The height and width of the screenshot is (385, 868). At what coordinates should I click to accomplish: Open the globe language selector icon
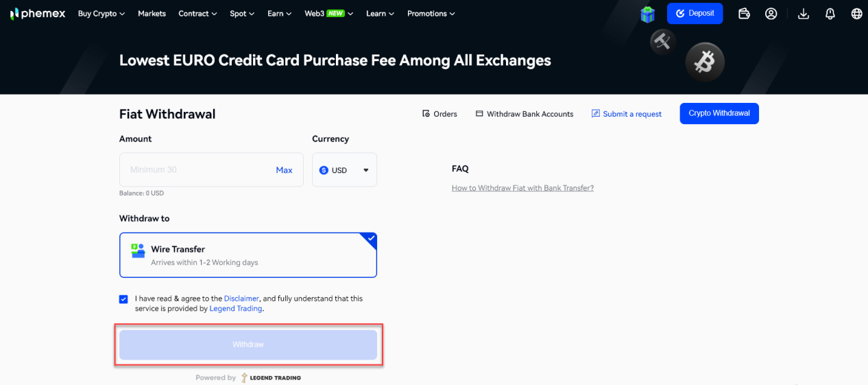[x=856, y=14]
